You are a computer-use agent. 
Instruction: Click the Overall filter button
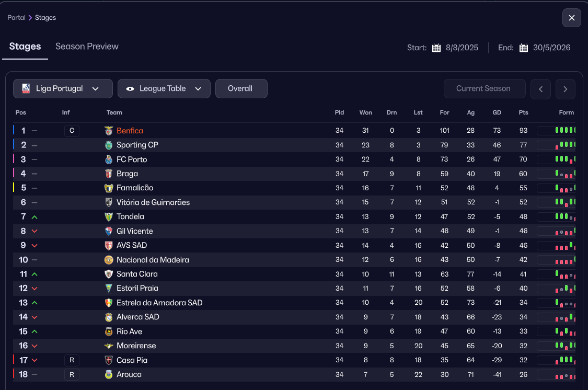coord(240,89)
